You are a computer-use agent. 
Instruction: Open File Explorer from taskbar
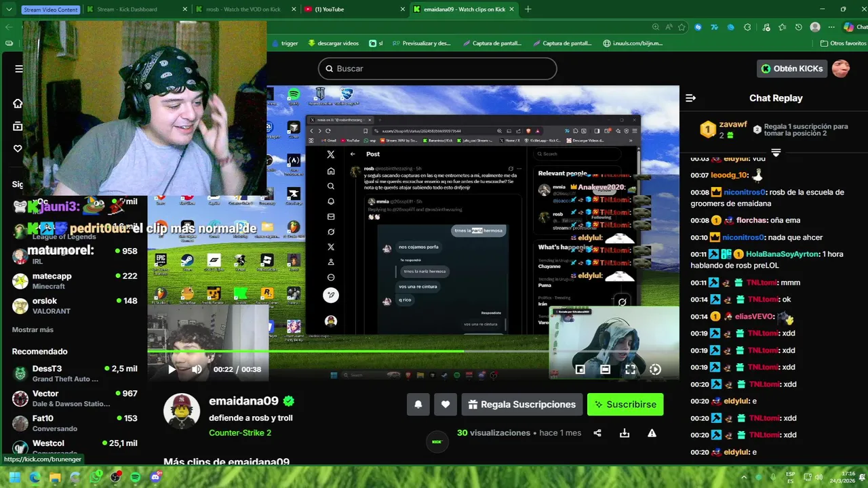pyautogui.click(x=55, y=477)
